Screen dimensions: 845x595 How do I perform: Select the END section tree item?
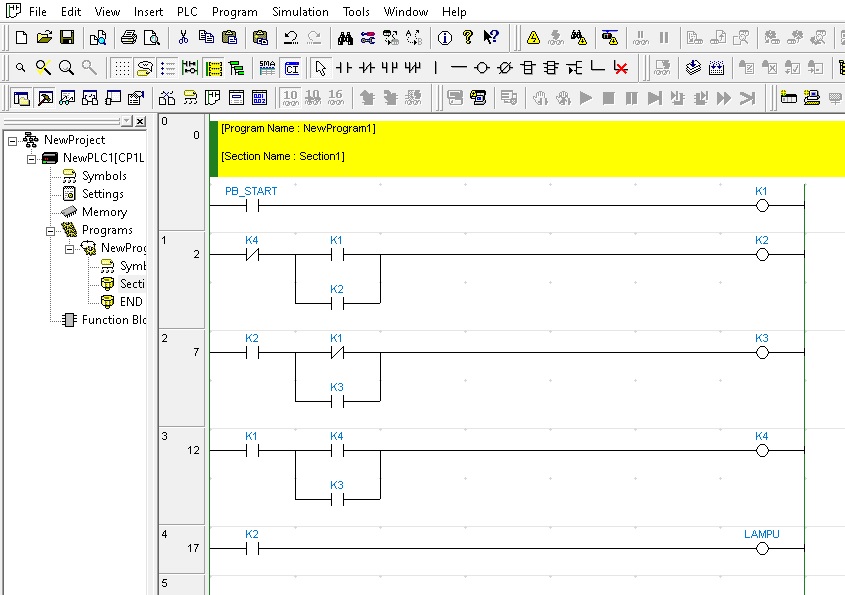[131, 302]
